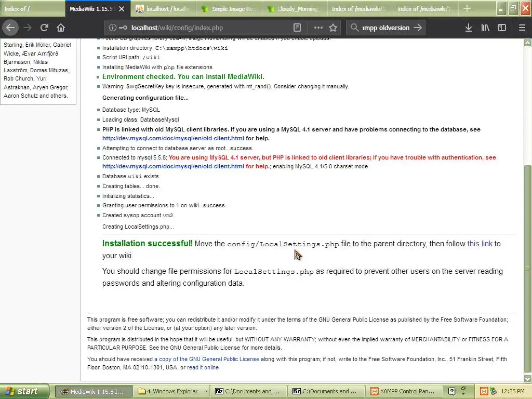
Task: Click 'Database type: MySQL' list item
Action: [x=131, y=110]
